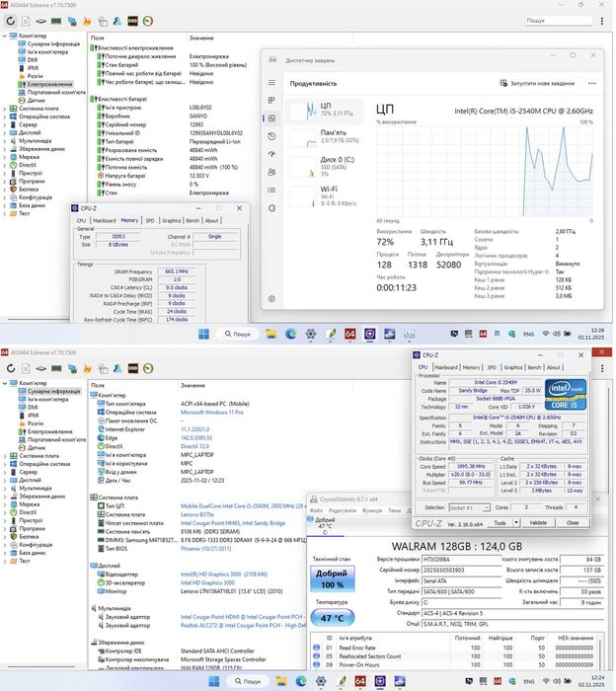Switch to SPD tab in CPU-Z DRAM timings window
Image resolution: width=616 pixels, height=691 pixels.
[150, 220]
